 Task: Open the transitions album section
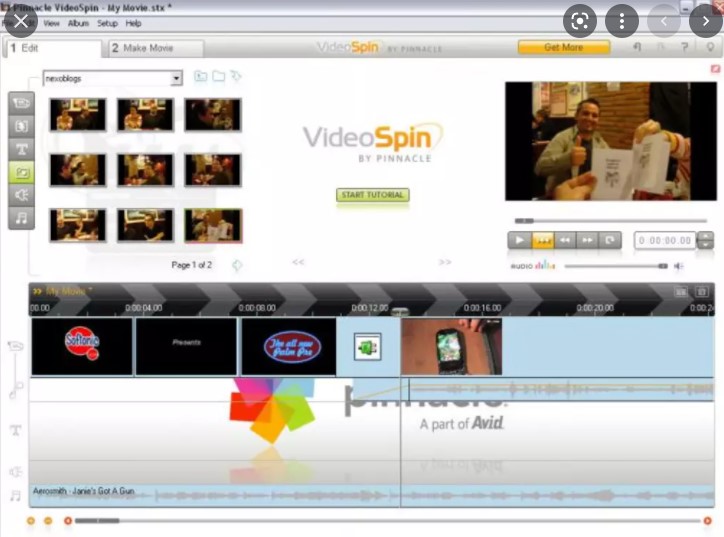(x=21, y=126)
